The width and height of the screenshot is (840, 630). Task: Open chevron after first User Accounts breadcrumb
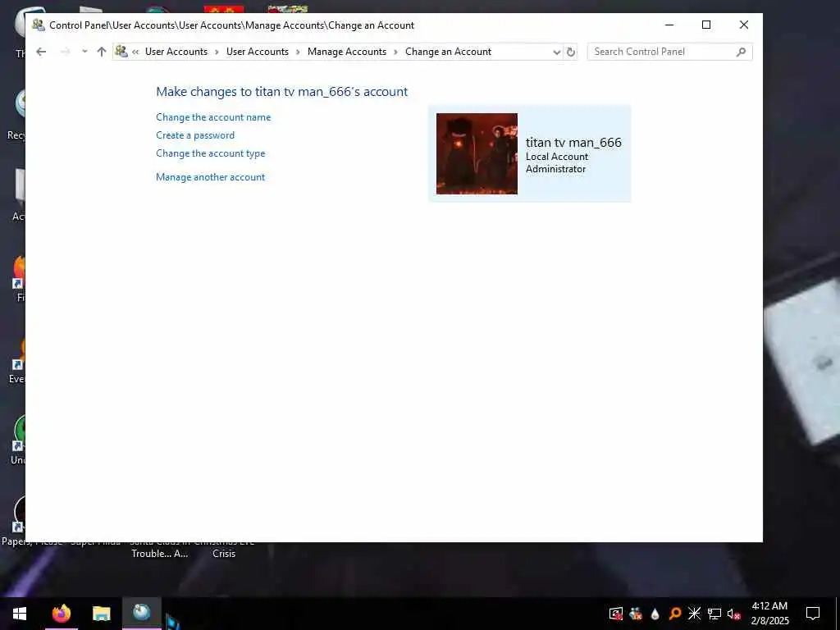[217, 52]
